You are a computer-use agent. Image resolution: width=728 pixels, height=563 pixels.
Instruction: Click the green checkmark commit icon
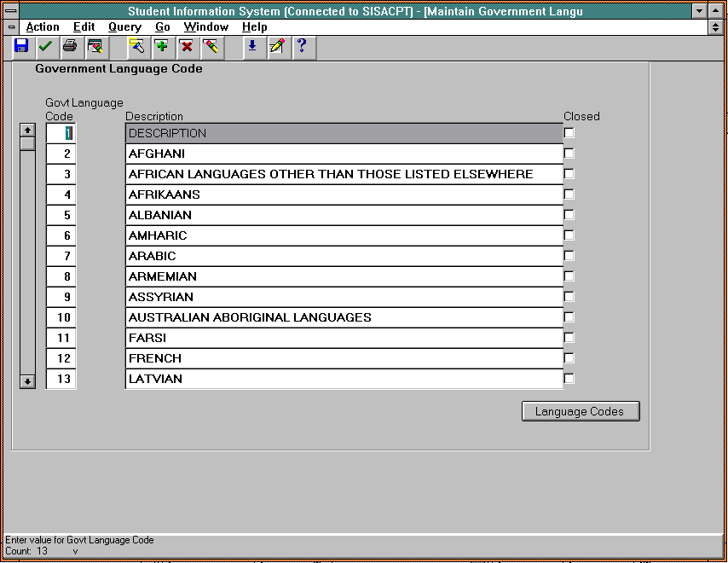click(45, 46)
